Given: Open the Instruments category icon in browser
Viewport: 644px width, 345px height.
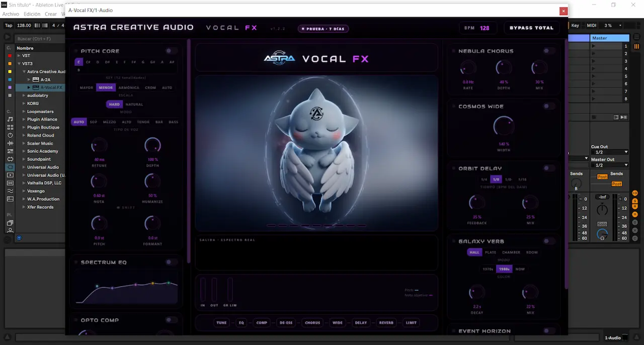Looking at the screenshot, I should coord(10,135).
